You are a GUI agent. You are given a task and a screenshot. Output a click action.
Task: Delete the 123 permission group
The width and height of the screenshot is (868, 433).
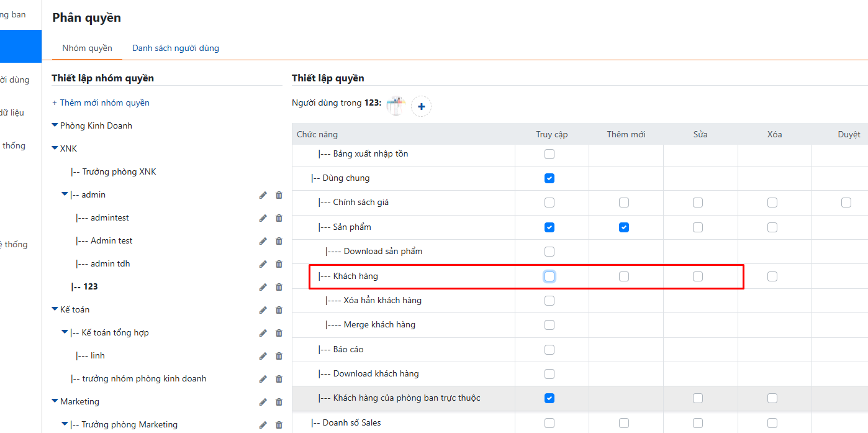pyautogui.click(x=279, y=287)
